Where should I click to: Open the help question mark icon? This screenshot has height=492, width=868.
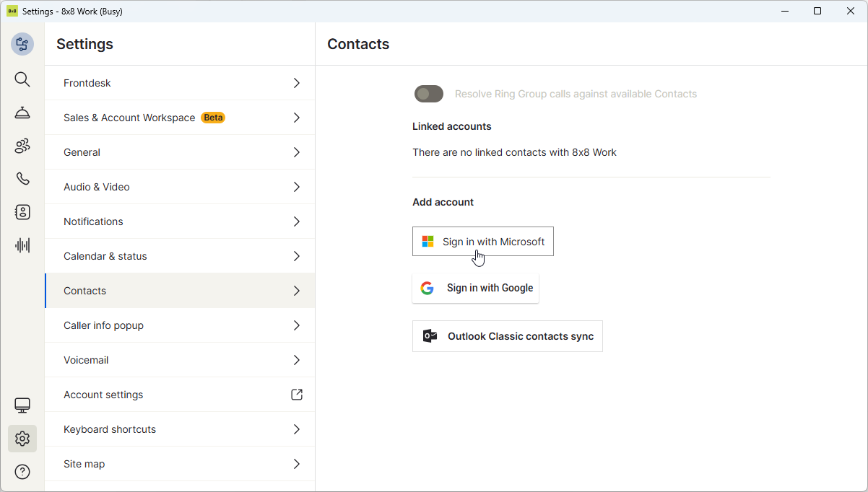pyautogui.click(x=22, y=472)
